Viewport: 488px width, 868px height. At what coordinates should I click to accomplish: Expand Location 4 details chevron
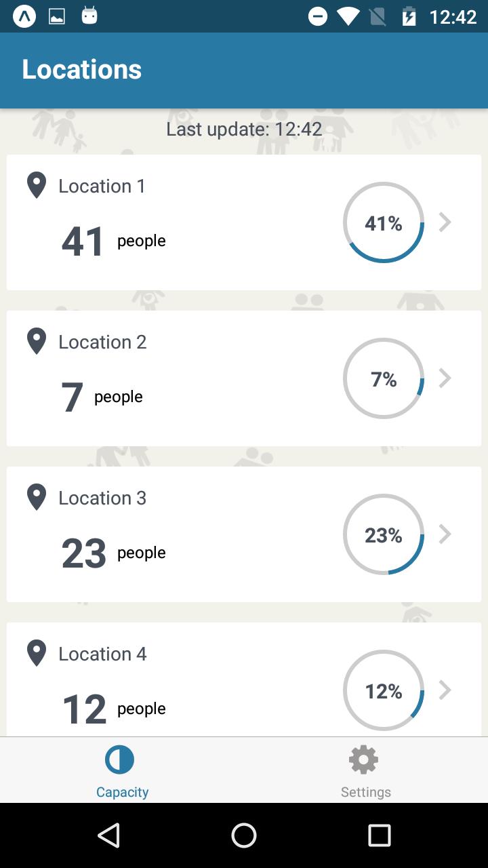445,690
